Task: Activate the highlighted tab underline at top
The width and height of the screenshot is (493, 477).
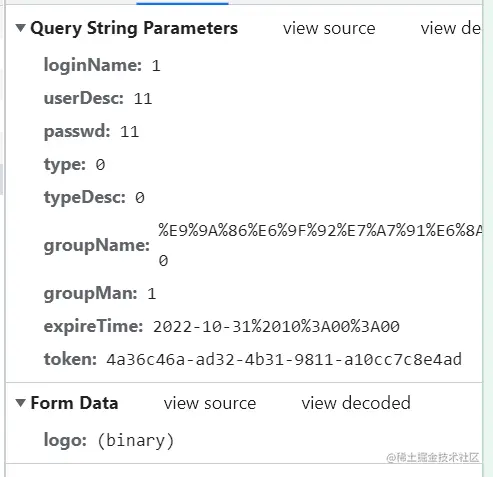Action: tap(182, 3)
